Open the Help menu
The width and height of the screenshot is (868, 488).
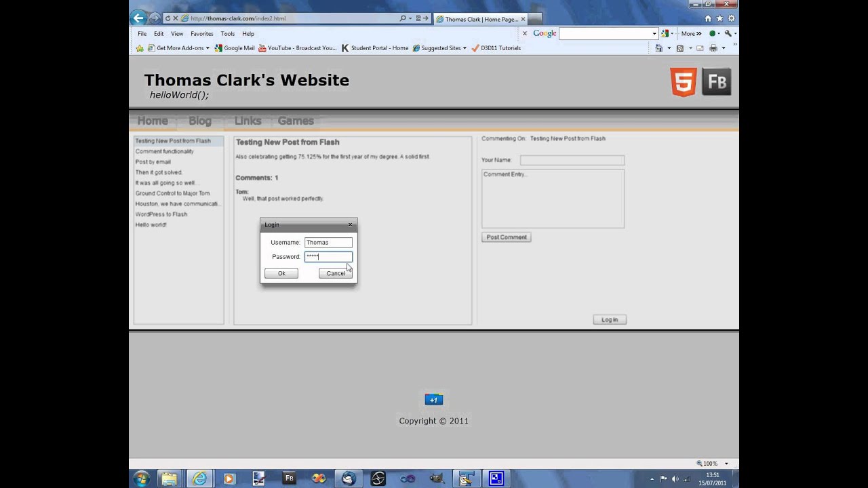248,34
